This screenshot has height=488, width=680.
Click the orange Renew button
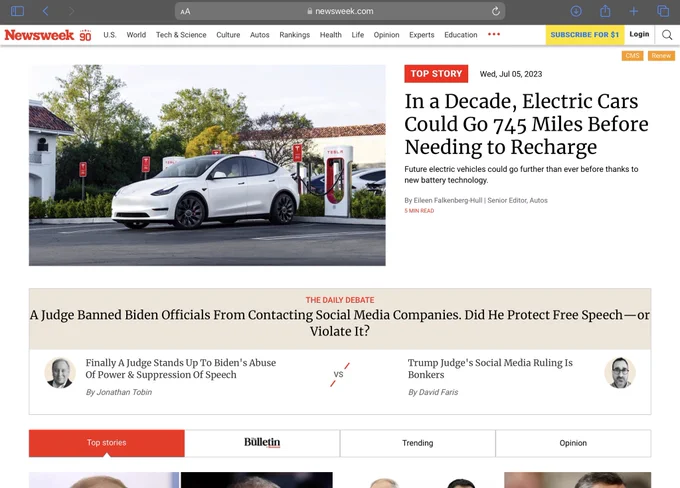tap(661, 56)
